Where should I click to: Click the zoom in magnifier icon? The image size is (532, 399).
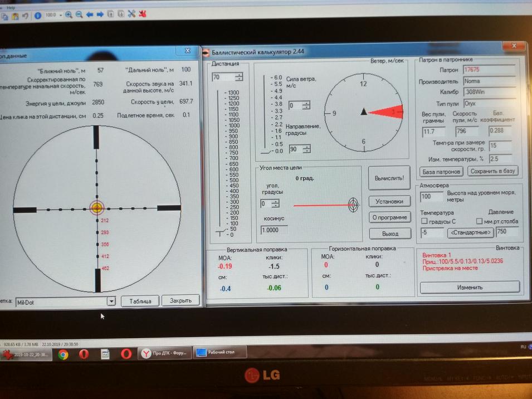69,15
